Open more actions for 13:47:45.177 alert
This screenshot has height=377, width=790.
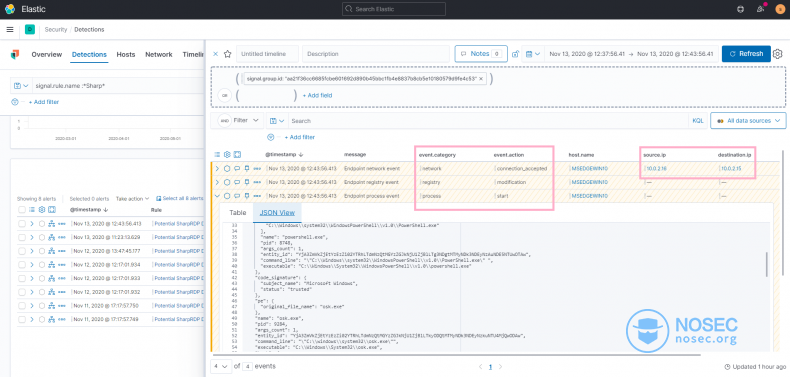[62, 251]
